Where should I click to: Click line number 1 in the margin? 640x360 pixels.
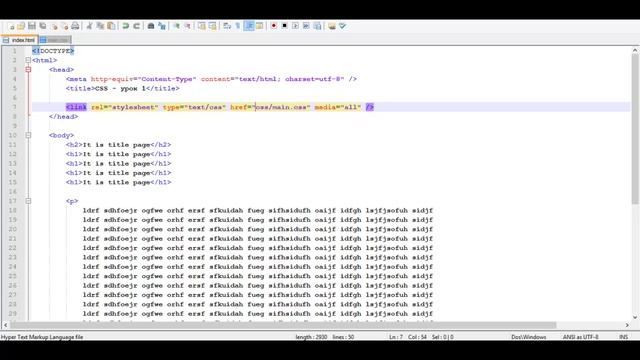coord(14,51)
